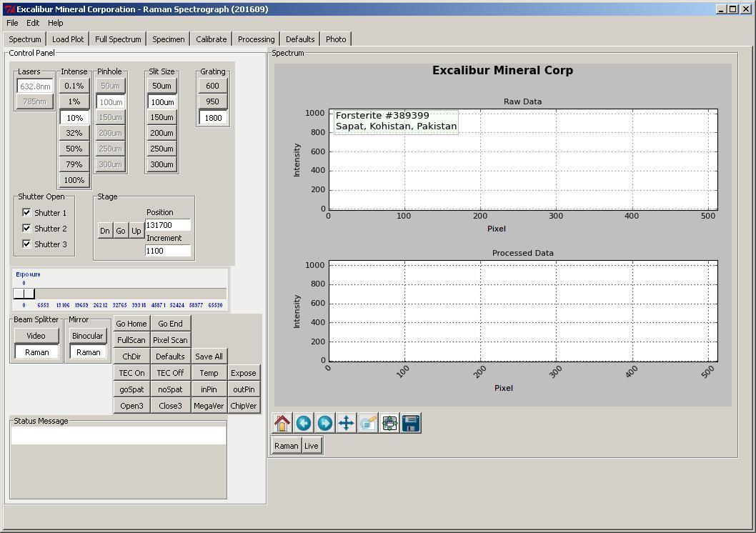Click the Pixel Scan button
This screenshot has height=533, width=756.
(170, 340)
